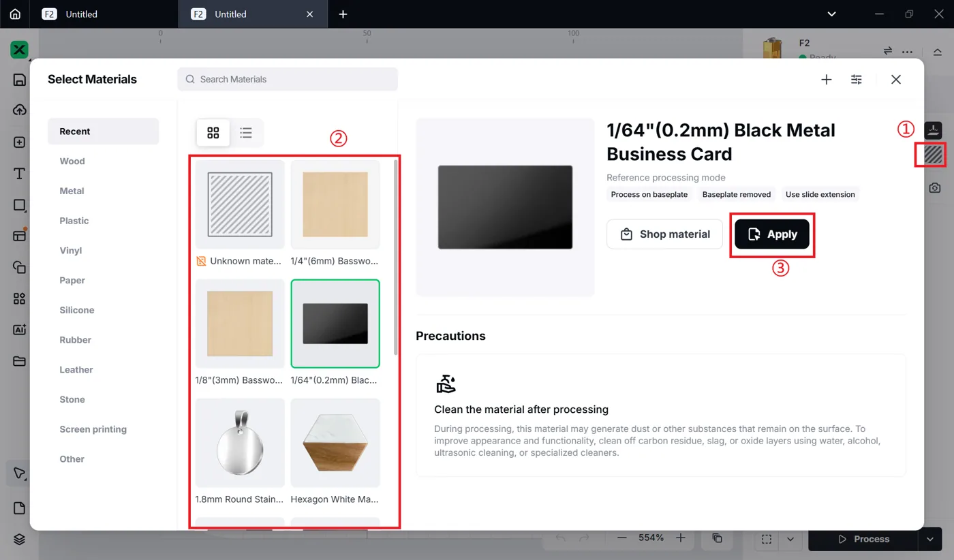The height and width of the screenshot is (560, 954).
Task: Click the plus icon to add custom material
Action: (x=827, y=80)
